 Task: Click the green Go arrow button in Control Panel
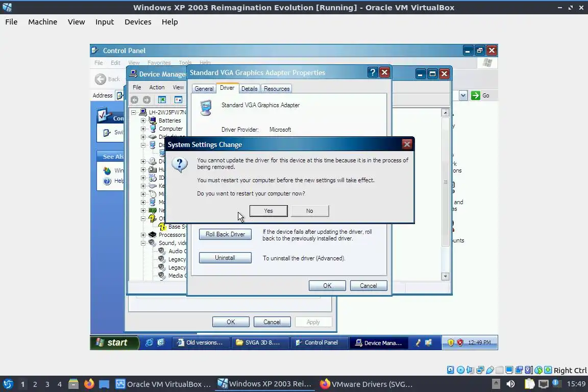(x=476, y=95)
